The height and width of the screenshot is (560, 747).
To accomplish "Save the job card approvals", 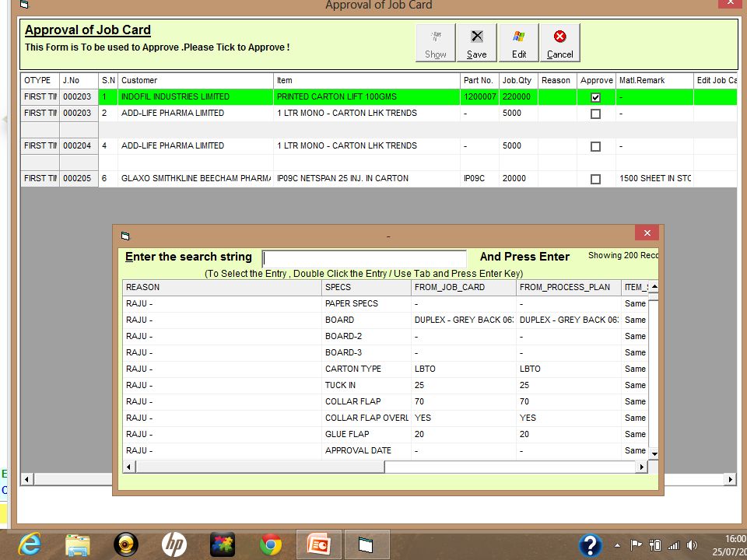I will click(477, 43).
